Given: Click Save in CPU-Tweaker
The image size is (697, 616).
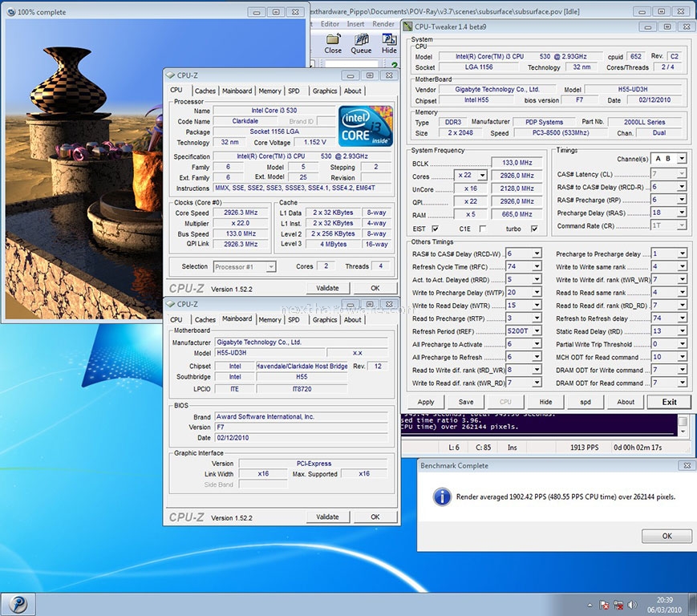Looking at the screenshot, I should 466,402.
